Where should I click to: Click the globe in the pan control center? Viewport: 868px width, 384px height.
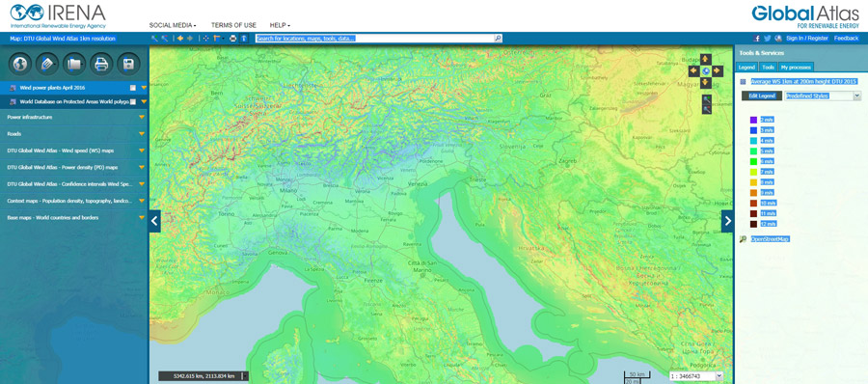click(706, 71)
